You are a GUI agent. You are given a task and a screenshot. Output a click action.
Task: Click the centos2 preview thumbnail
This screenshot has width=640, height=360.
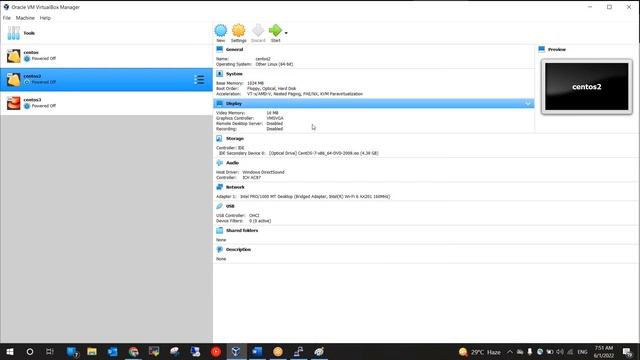587,87
